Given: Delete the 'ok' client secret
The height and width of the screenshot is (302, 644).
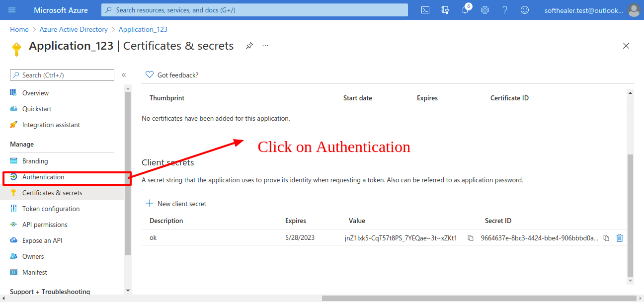Looking at the screenshot, I should coord(620,238).
